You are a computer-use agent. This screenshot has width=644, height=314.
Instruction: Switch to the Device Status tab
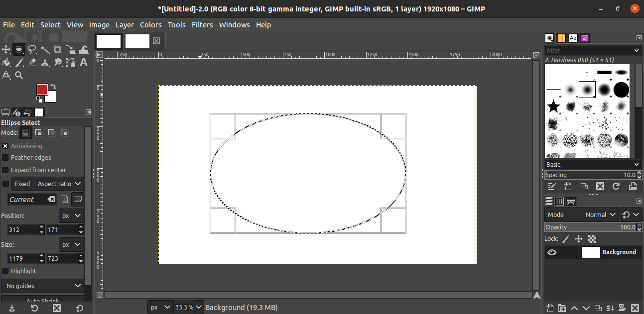pyautogui.click(x=16, y=112)
